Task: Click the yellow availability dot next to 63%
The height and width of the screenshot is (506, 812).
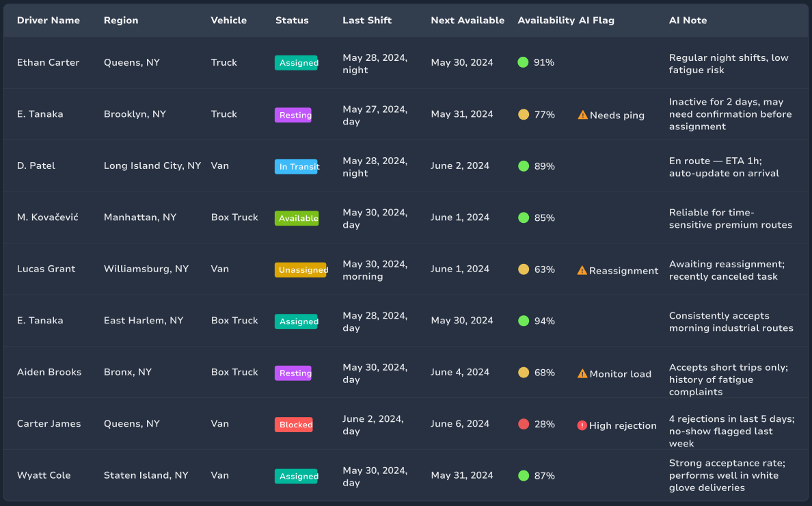Action: pos(523,269)
